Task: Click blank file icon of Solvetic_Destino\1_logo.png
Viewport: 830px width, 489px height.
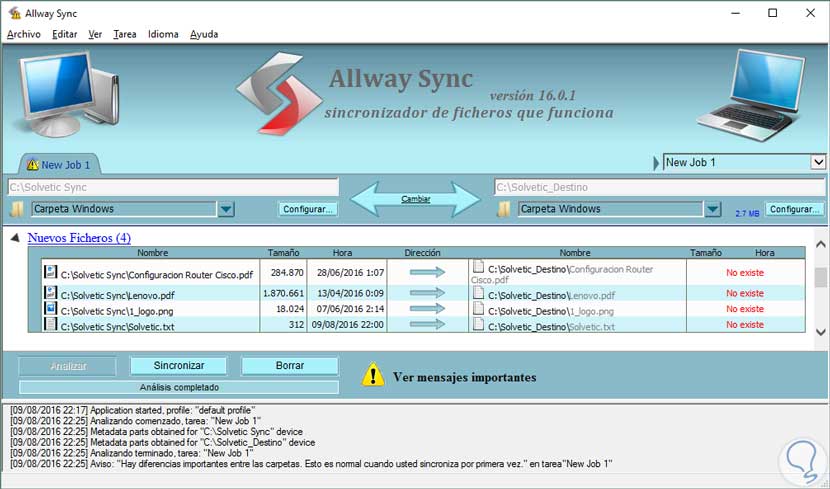Action: pos(479,309)
